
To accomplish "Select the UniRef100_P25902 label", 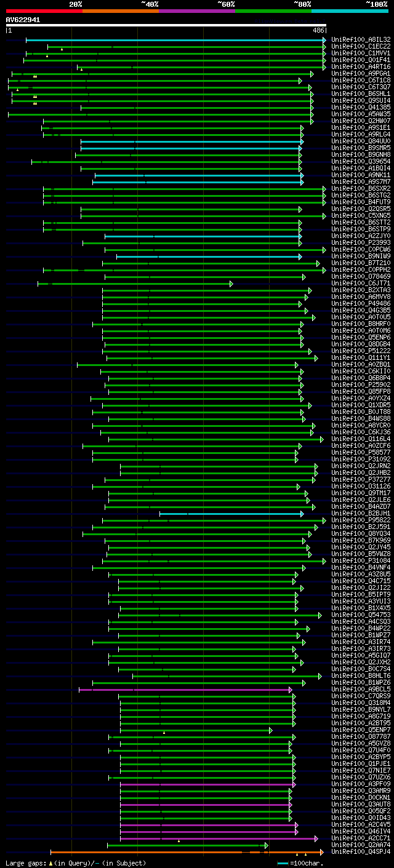I will (361, 385).
